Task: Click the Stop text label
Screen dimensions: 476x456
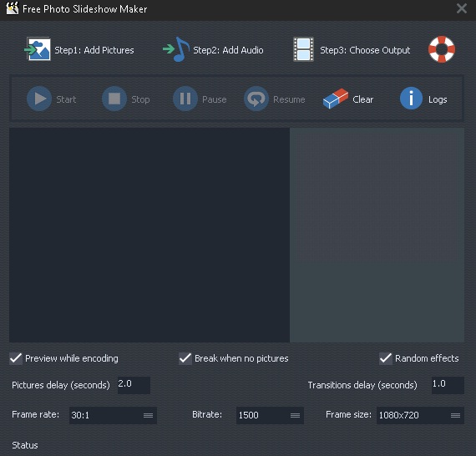Action: click(140, 99)
